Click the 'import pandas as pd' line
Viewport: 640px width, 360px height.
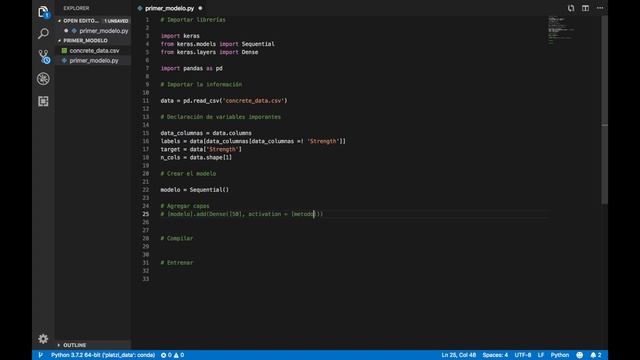[191, 68]
